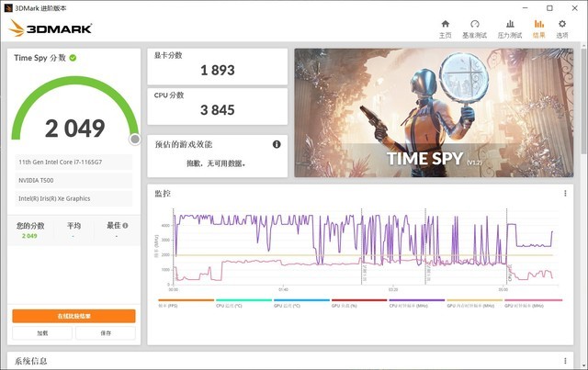This screenshot has width=588, height=370.
Task: Click the 平均 column label
Action: (x=73, y=225)
